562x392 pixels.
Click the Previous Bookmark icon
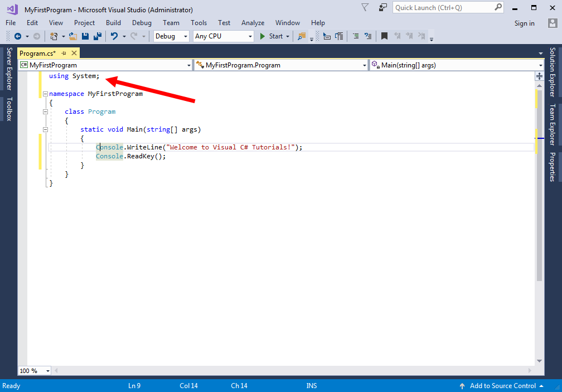397,36
